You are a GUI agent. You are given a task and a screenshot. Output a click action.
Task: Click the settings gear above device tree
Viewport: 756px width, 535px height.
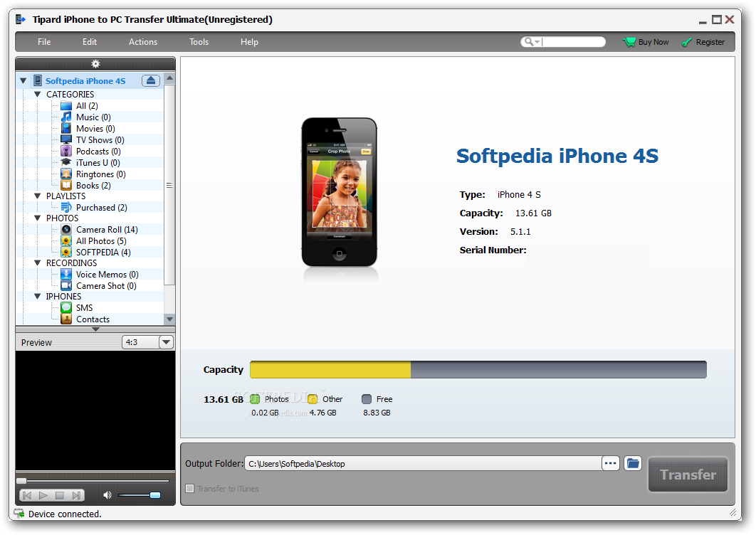(95, 63)
